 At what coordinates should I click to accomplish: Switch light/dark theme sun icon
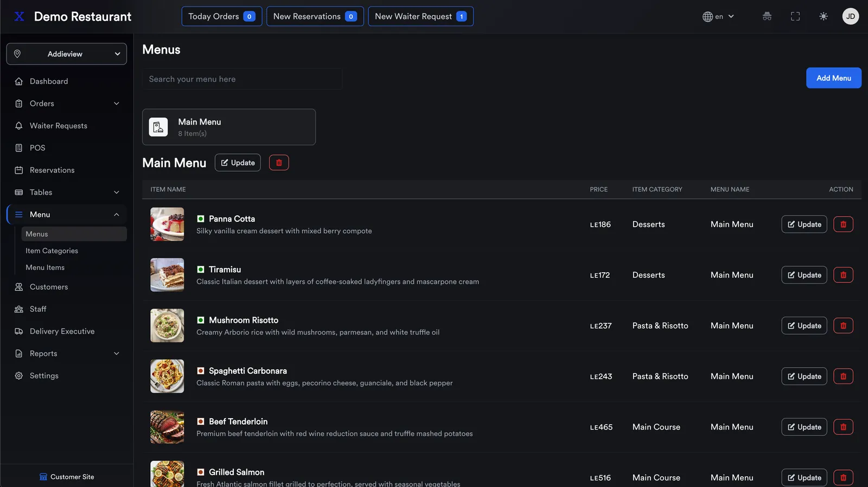824,16
